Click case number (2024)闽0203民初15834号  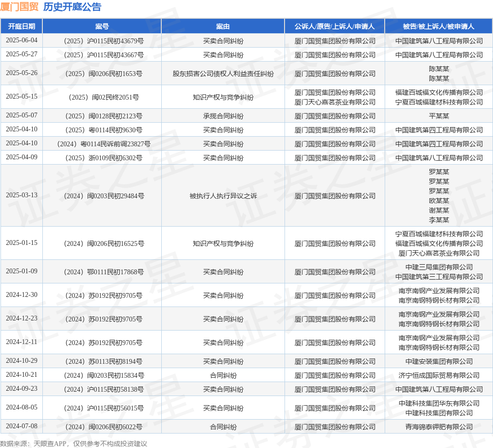[104, 375]
